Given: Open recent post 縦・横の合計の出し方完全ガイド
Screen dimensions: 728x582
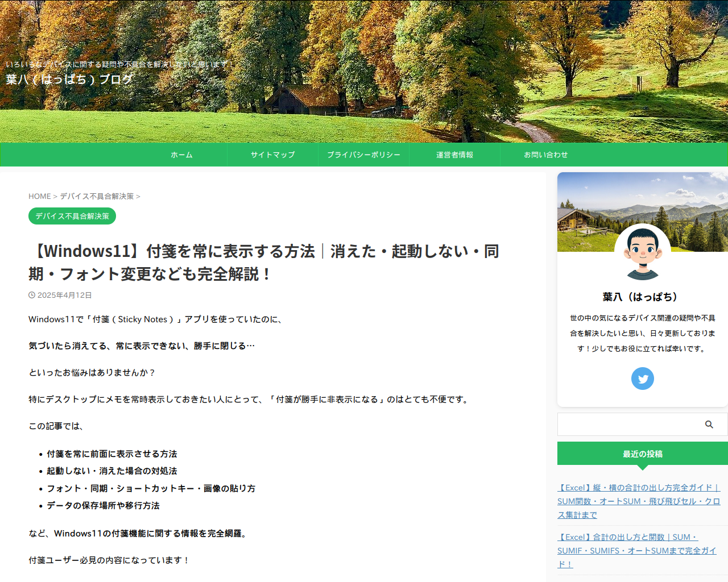Looking at the screenshot, I should pyautogui.click(x=639, y=501).
